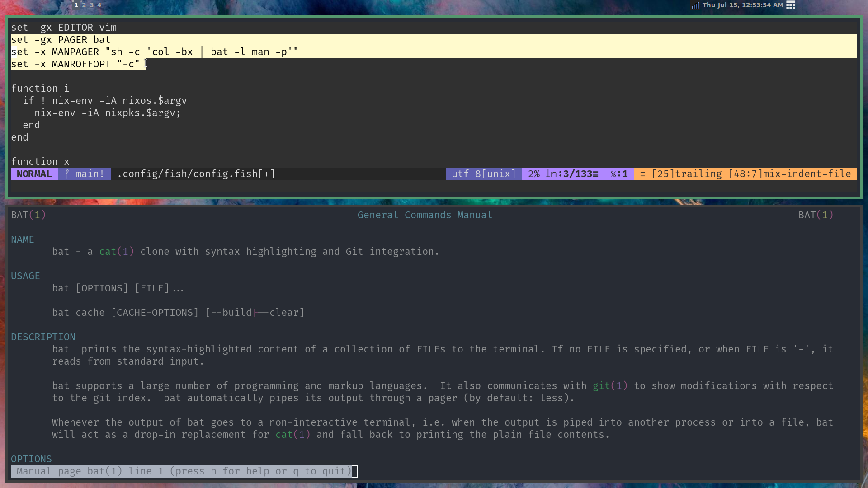Image resolution: width=868 pixels, height=488 pixels.
Task: Click the highlighted MANPAGER line in the config
Action: [154, 52]
